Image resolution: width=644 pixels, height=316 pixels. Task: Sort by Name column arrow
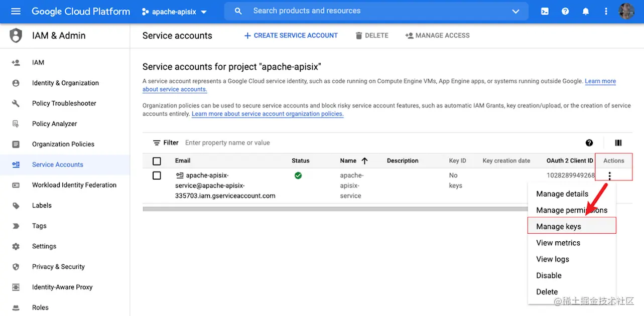coord(364,161)
